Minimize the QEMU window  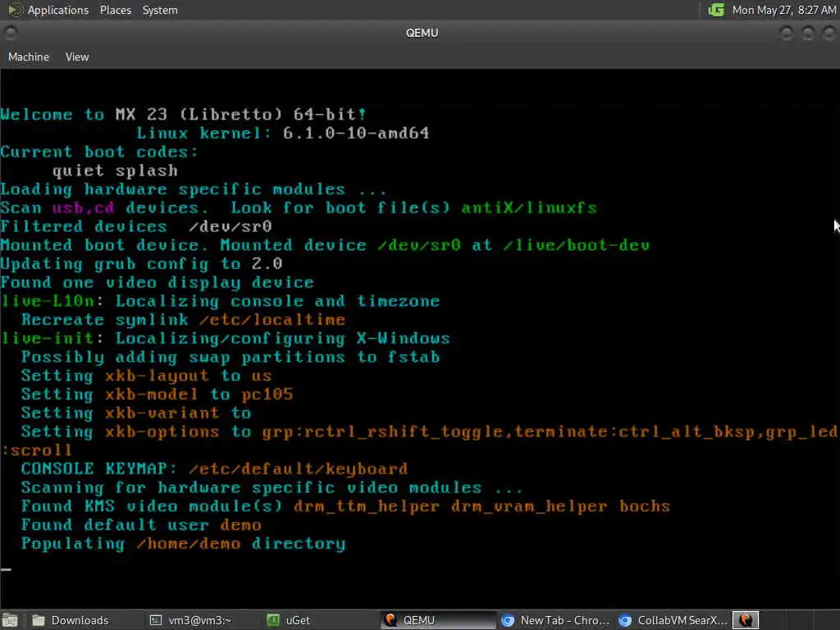pyautogui.click(x=787, y=33)
